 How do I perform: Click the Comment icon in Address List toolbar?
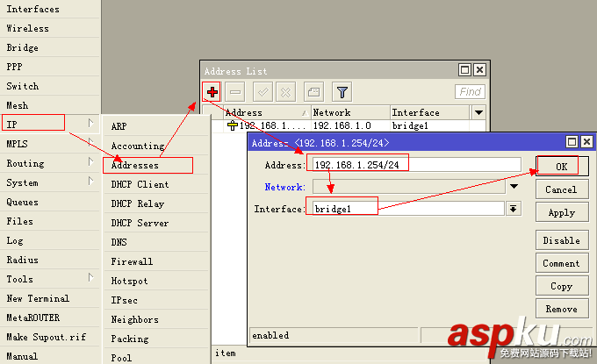tap(313, 92)
